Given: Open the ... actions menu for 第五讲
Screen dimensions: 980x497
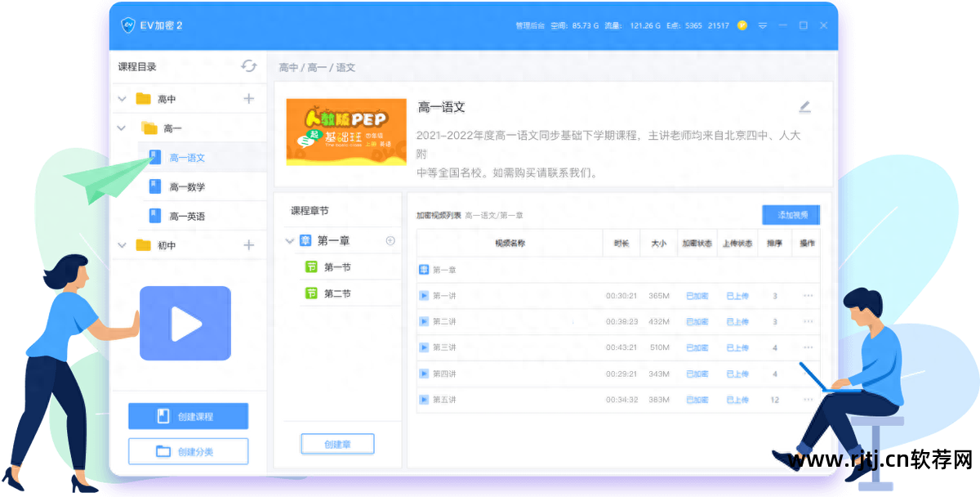Looking at the screenshot, I should coord(808,400).
